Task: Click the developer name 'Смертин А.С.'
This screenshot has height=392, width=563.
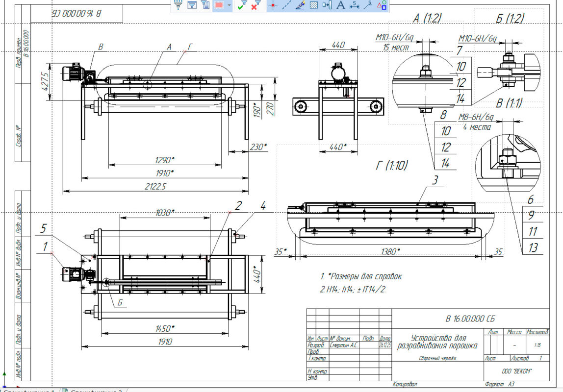Action: pos(344,345)
